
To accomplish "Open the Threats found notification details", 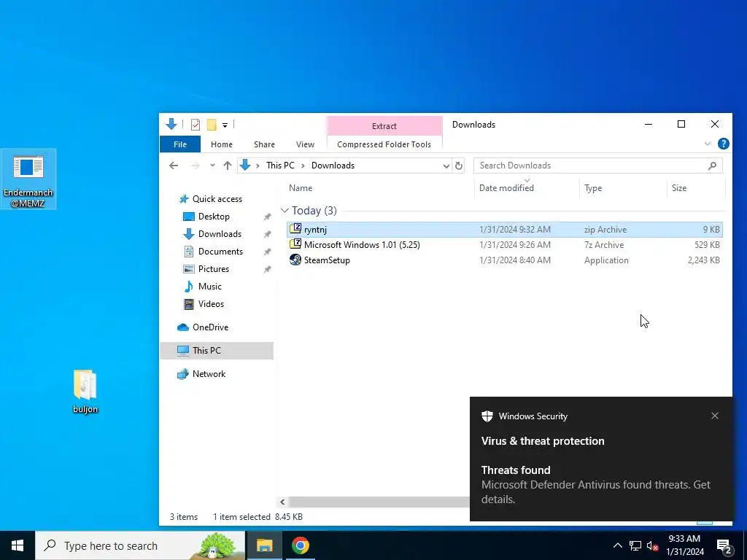I will point(595,485).
